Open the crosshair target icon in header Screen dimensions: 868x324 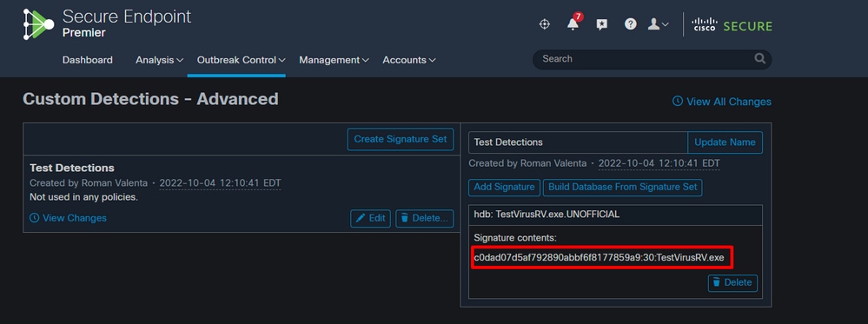(544, 23)
